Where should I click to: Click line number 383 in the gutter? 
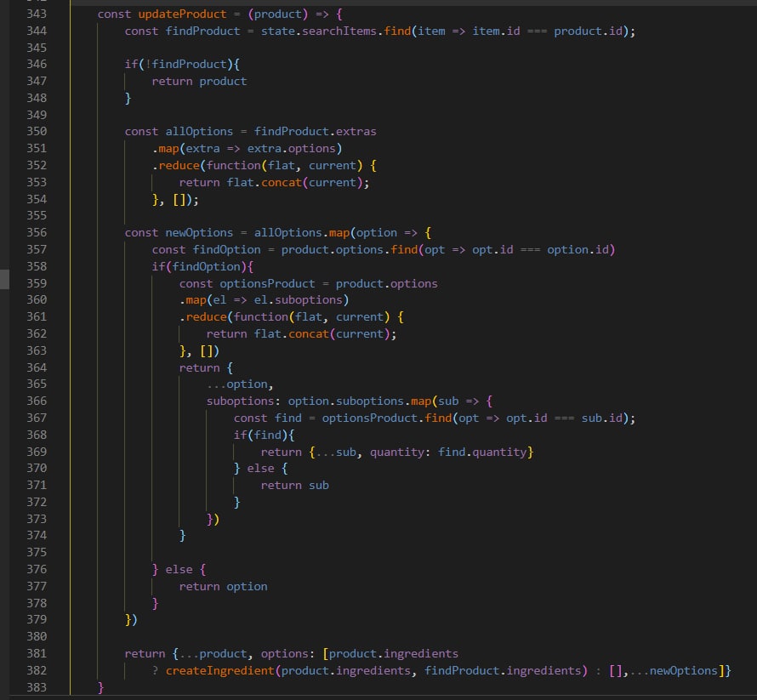(37, 687)
